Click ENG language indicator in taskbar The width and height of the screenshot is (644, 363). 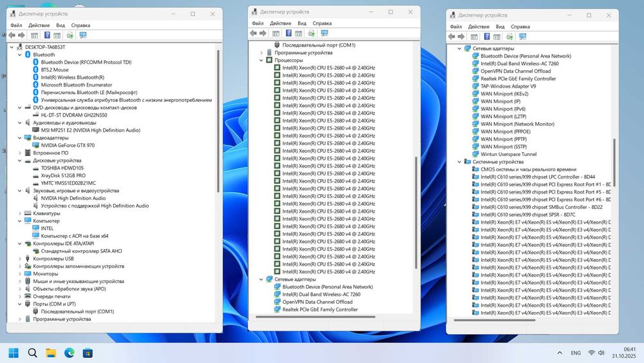point(576,353)
